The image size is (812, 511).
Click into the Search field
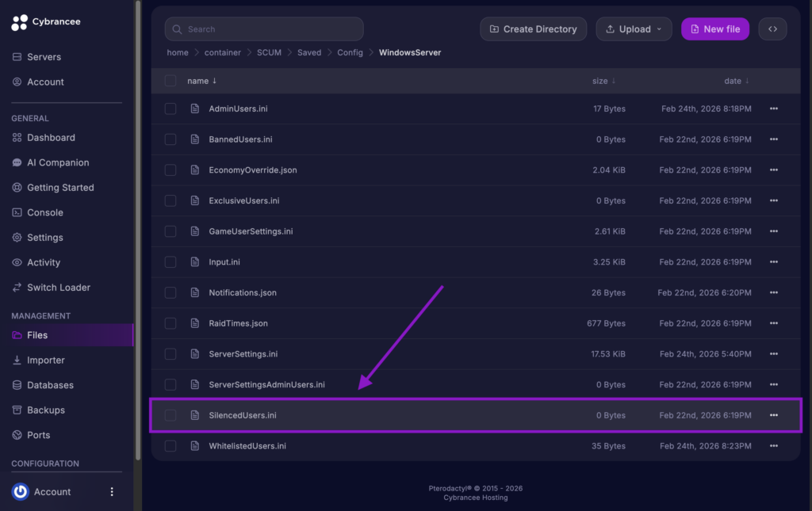tap(264, 29)
